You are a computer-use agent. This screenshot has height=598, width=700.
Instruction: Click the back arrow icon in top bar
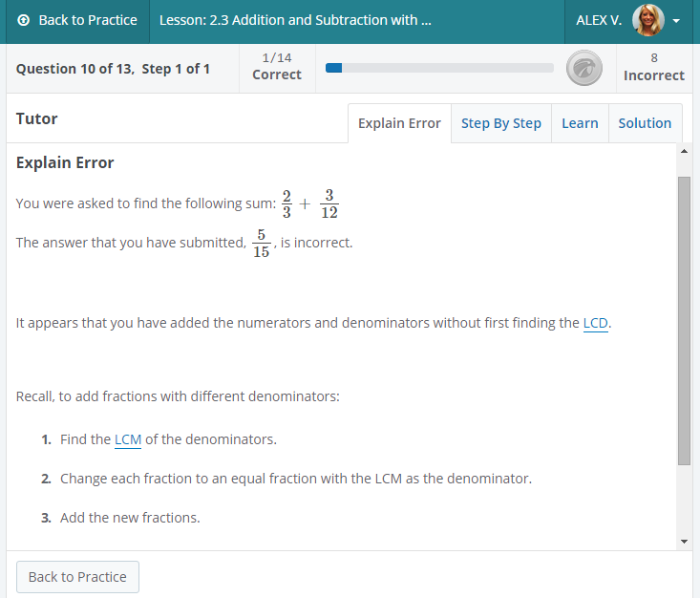(24, 20)
